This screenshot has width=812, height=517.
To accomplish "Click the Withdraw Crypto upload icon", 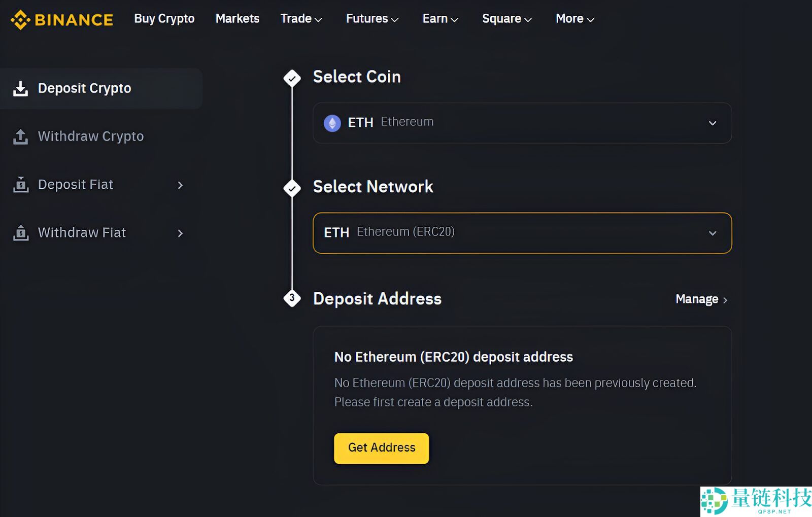I will (20, 136).
